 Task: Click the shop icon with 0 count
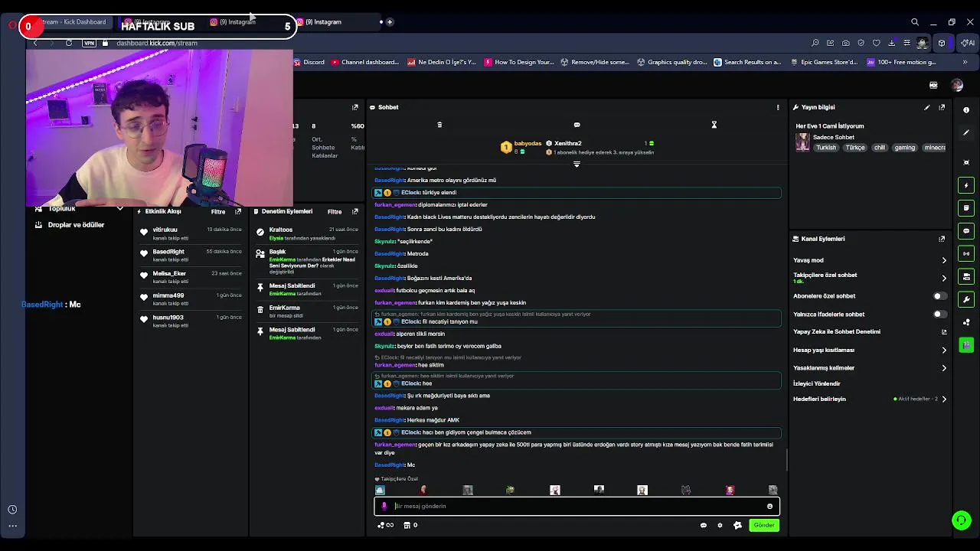(x=410, y=525)
